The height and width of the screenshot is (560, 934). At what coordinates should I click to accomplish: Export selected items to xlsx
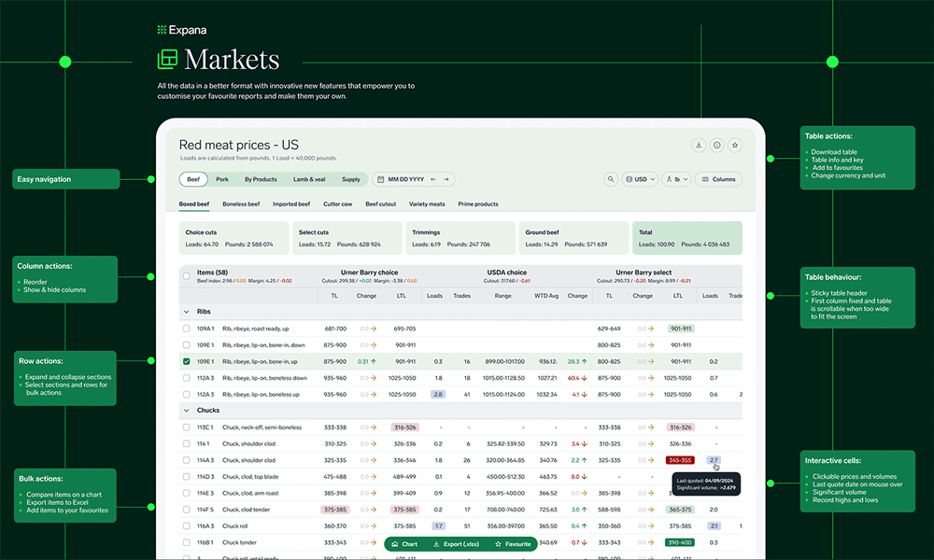click(x=457, y=544)
